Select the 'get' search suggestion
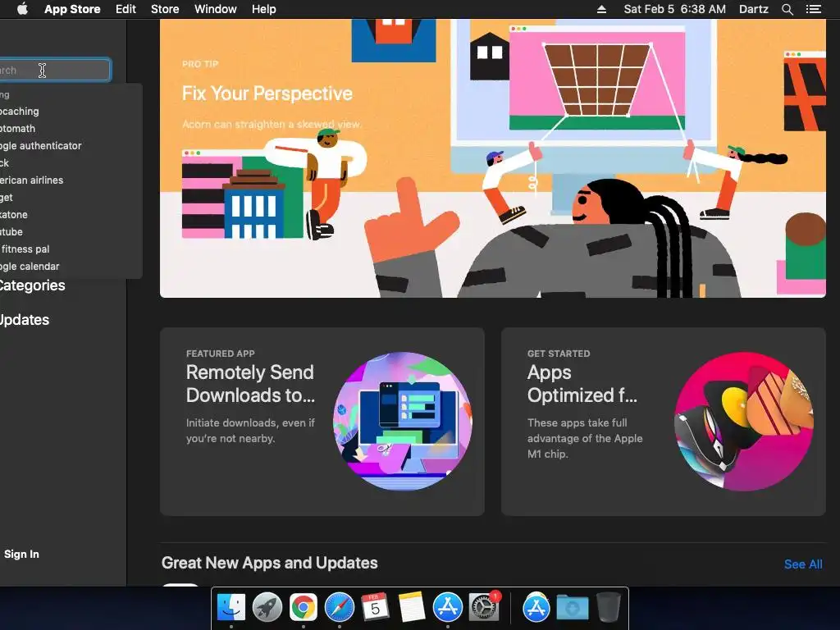Screen dimensions: 840x630 [x=71, y=197]
